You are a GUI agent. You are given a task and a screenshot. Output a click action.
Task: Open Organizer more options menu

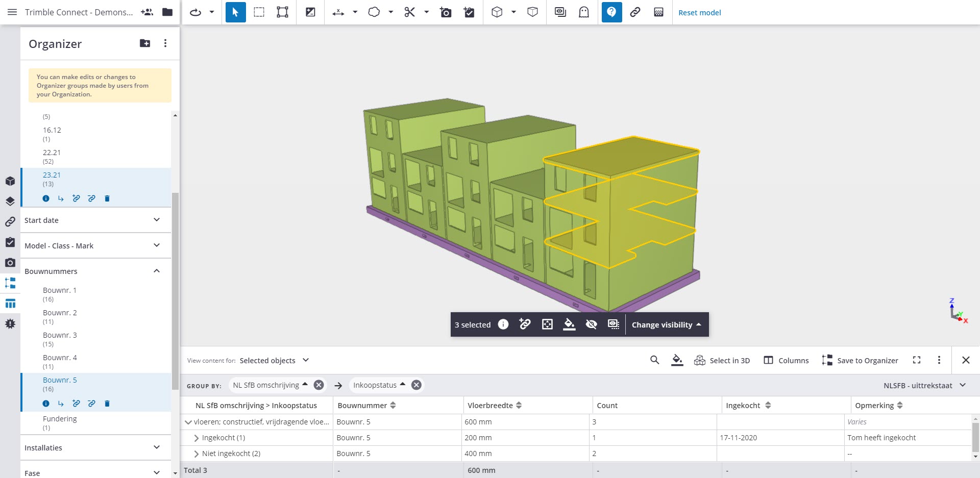click(x=165, y=43)
